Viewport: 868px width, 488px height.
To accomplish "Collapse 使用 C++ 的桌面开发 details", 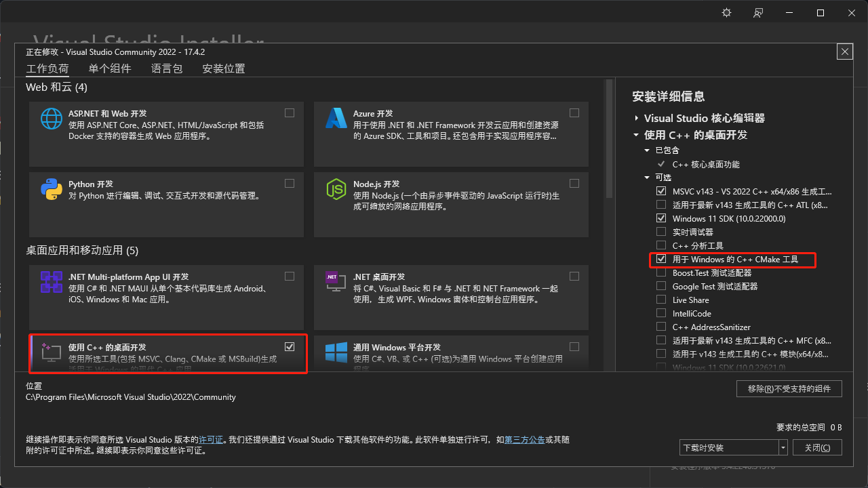I will 637,135.
